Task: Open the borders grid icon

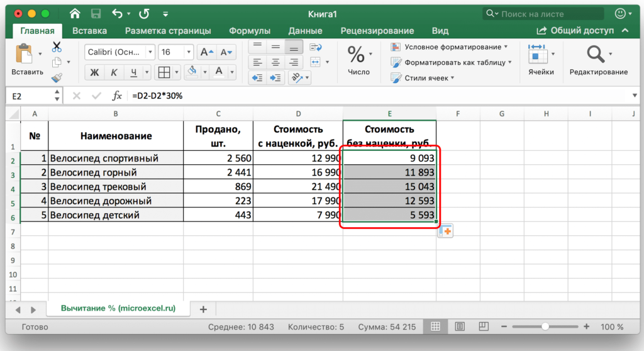Action: pyautogui.click(x=164, y=72)
